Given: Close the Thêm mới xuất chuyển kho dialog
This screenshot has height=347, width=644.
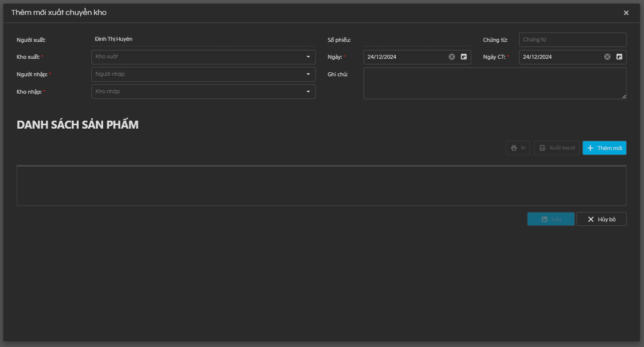Looking at the screenshot, I should tap(626, 13).
